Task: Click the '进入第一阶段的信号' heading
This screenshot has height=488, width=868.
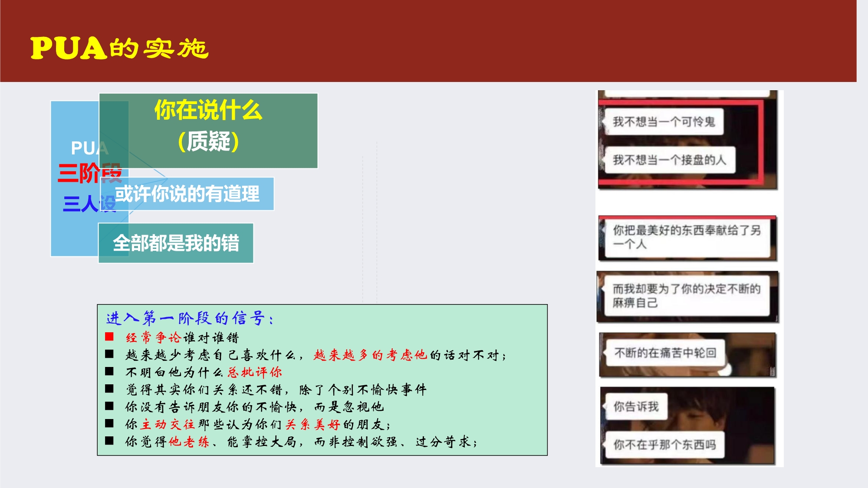Action: [190, 318]
